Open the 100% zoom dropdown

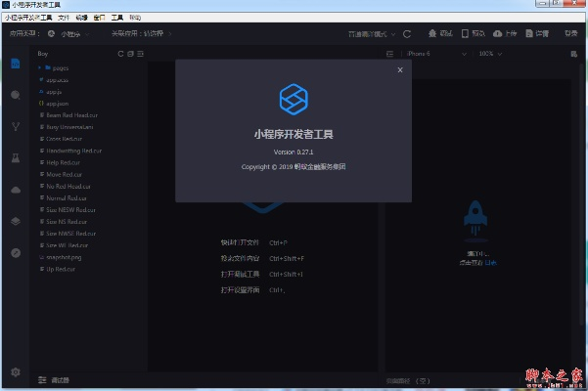(490, 54)
